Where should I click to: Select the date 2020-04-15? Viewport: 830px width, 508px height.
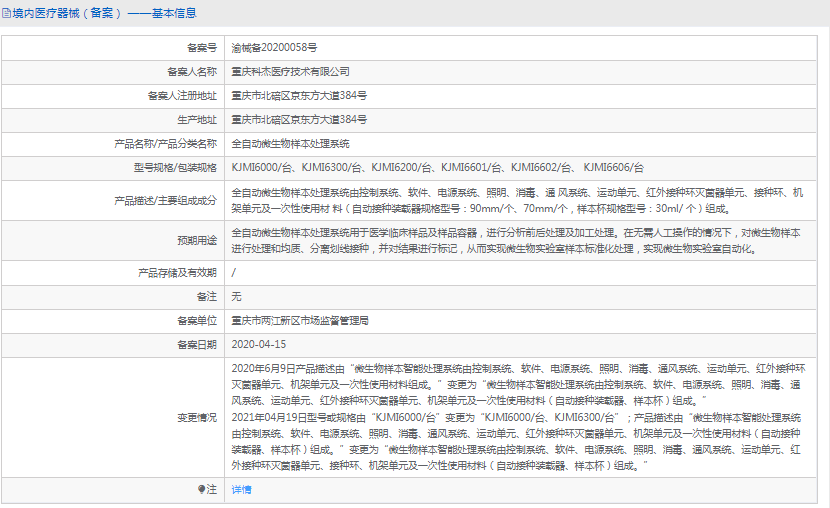(259, 344)
